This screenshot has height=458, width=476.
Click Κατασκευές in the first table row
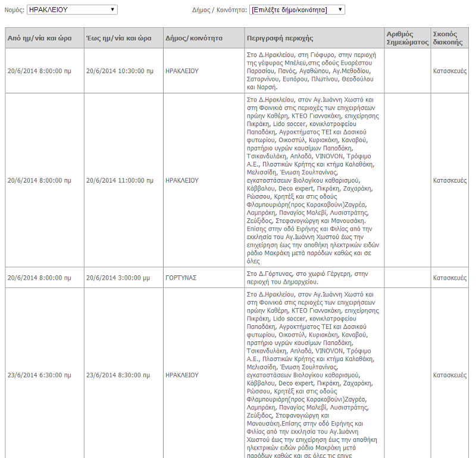(449, 71)
